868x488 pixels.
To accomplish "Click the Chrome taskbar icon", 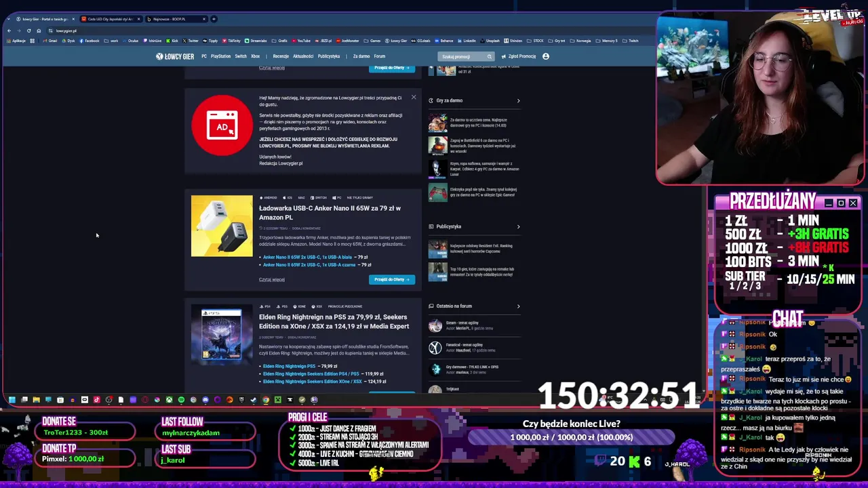I will coord(266,400).
